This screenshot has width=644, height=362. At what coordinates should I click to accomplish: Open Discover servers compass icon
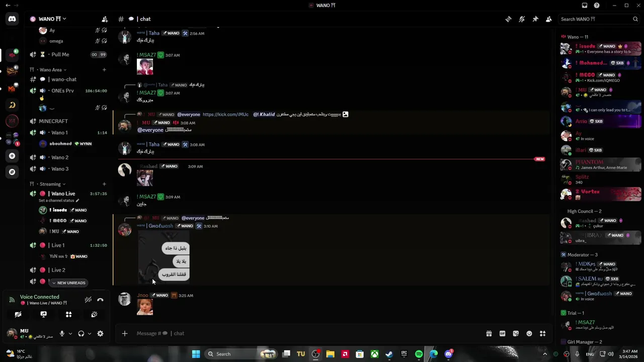[x=12, y=172]
